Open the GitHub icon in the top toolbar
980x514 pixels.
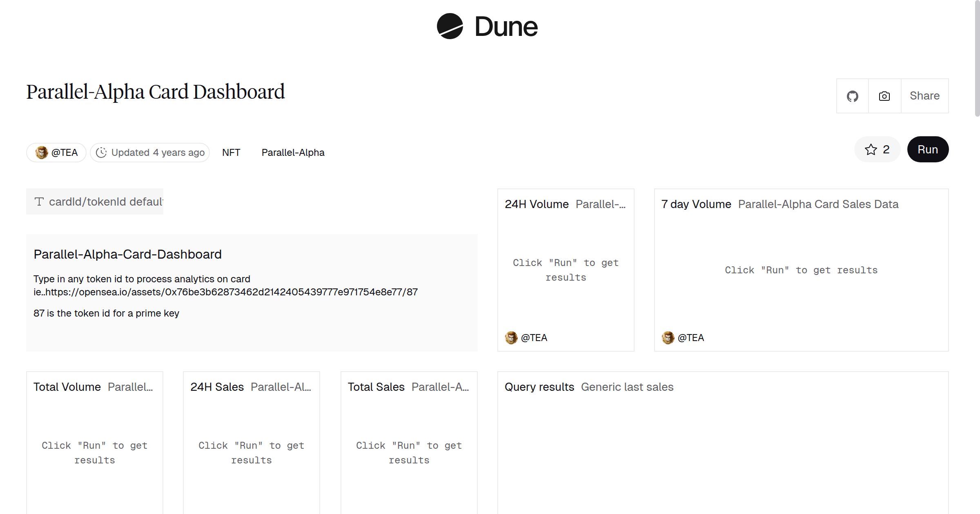[x=853, y=95]
